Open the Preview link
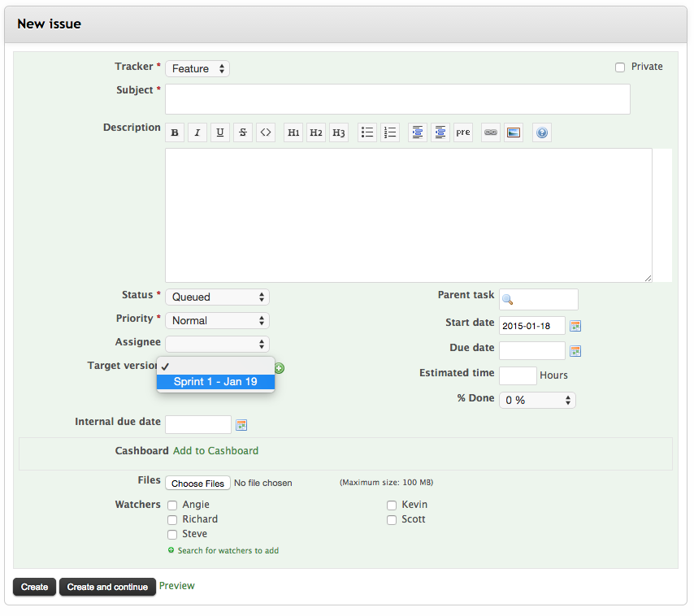Image resolution: width=694 pixels, height=616 pixels. point(177,585)
